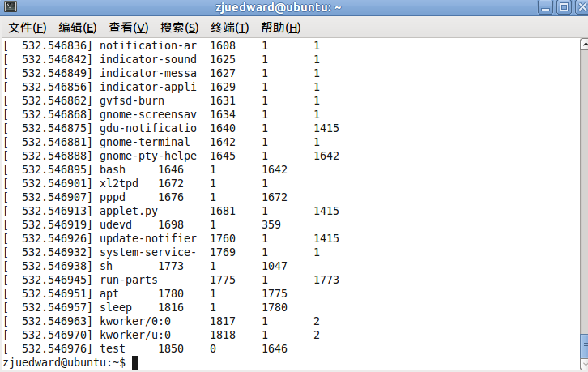
Task: Click the text gnome-screensav
Action: click(x=147, y=114)
